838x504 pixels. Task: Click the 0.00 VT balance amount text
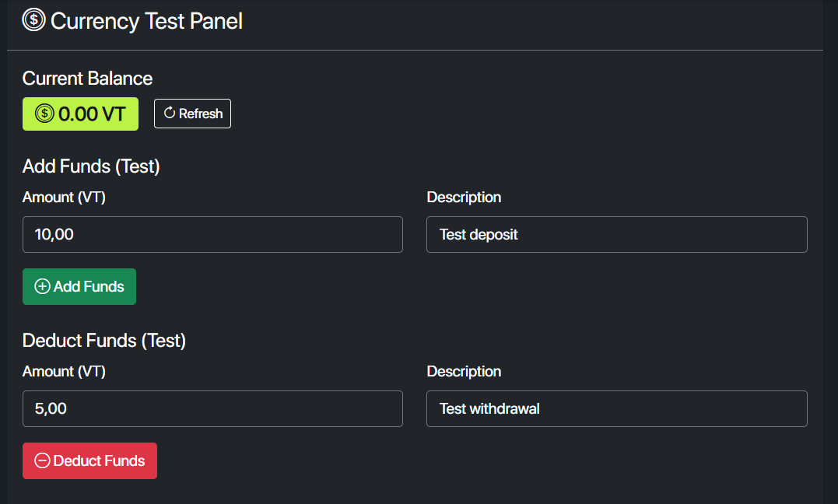(x=92, y=114)
